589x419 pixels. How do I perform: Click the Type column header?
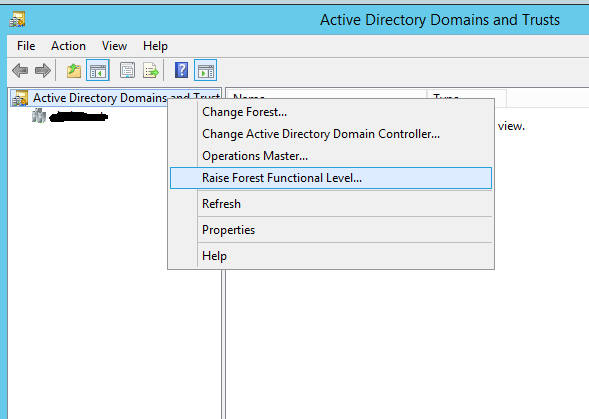click(x=467, y=95)
